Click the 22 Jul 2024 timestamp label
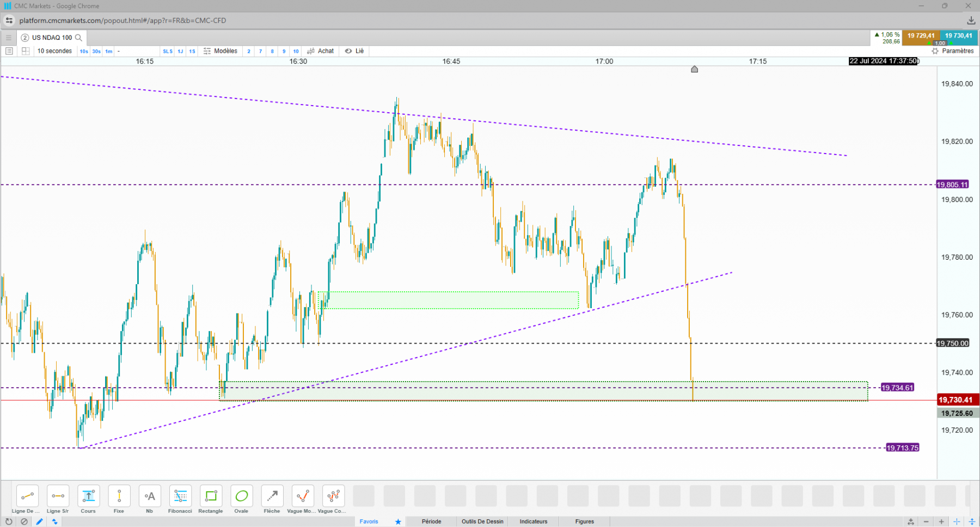This screenshot has width=980, height=527. point(884,61)
